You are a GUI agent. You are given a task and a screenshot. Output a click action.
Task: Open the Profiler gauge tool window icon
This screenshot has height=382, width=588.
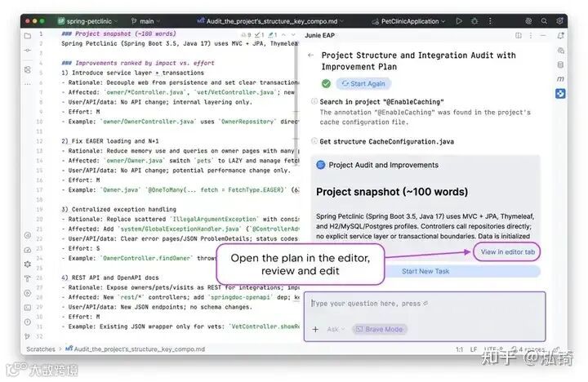[28, 250]
